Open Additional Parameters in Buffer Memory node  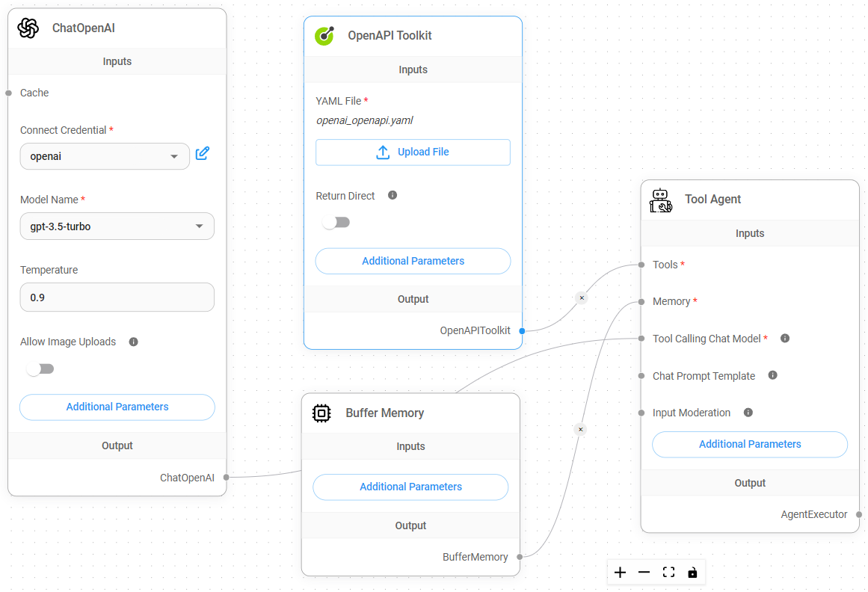(x=410, y=487)
